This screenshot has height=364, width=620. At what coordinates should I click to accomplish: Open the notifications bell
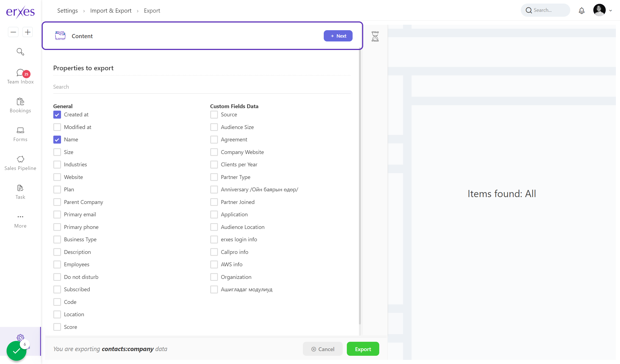click(582, 11)
